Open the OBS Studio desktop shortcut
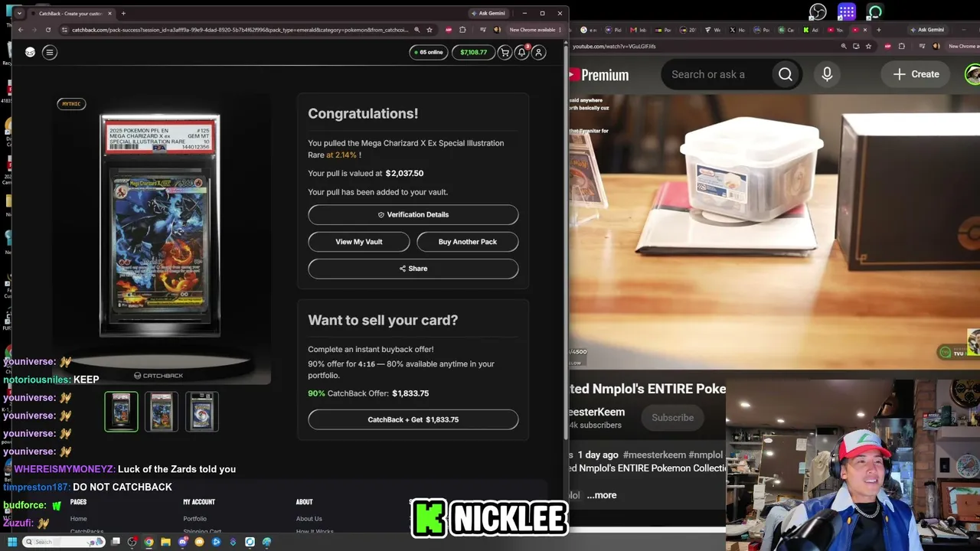 (818, 11)
